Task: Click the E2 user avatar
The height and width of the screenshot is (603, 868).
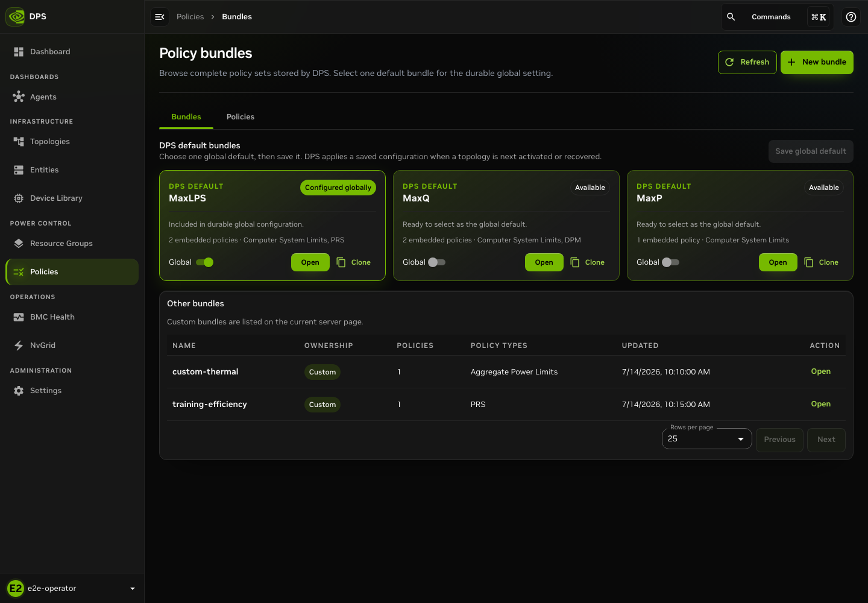Action: (16, 589)
